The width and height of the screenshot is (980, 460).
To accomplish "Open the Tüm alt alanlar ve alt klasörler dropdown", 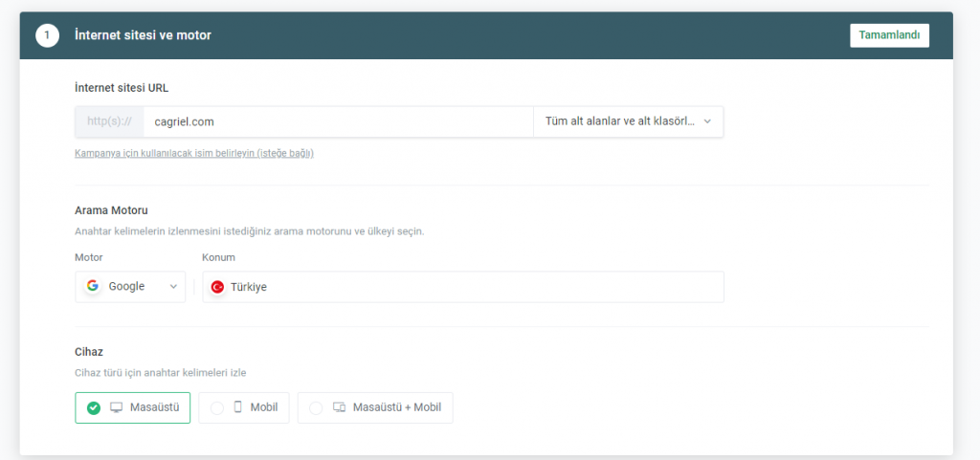I will pos(628,121).
